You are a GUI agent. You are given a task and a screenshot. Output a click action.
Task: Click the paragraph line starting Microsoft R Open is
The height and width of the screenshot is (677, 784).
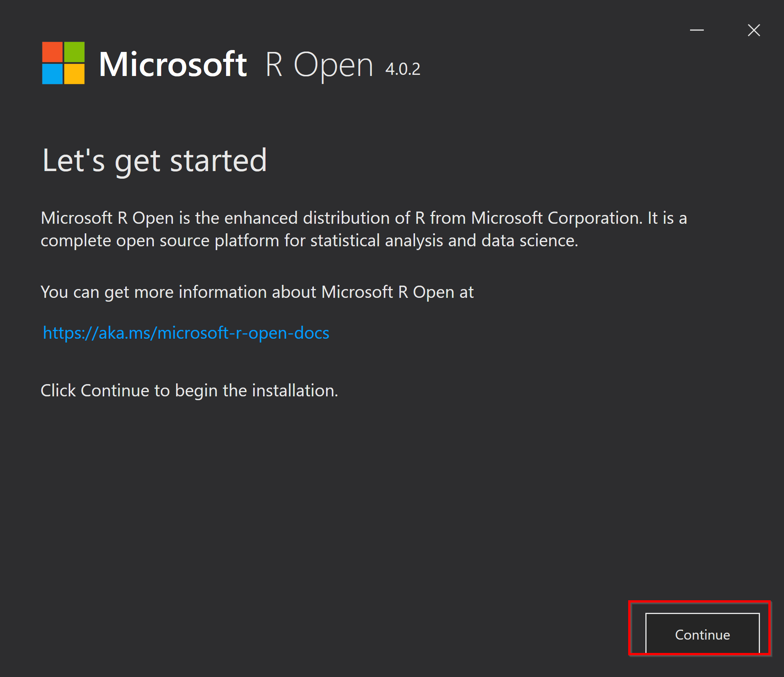(x=364, y=218)
